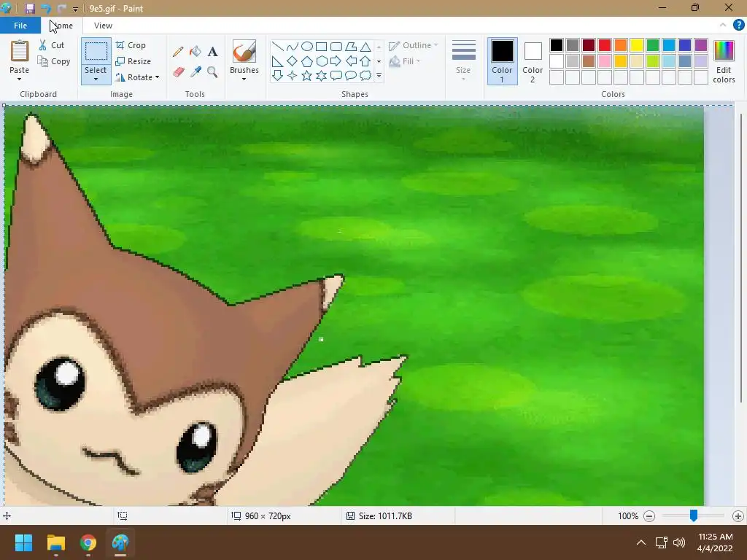Click the Crop button
Image resolution: width=747 pixels, height=560 pixels.
[x=131, y=45]
